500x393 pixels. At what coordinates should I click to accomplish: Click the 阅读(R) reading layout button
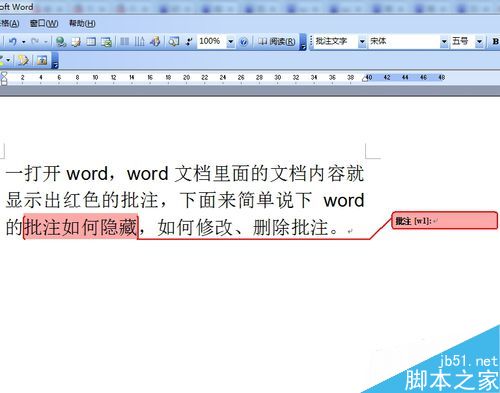[x=277, y=42]
